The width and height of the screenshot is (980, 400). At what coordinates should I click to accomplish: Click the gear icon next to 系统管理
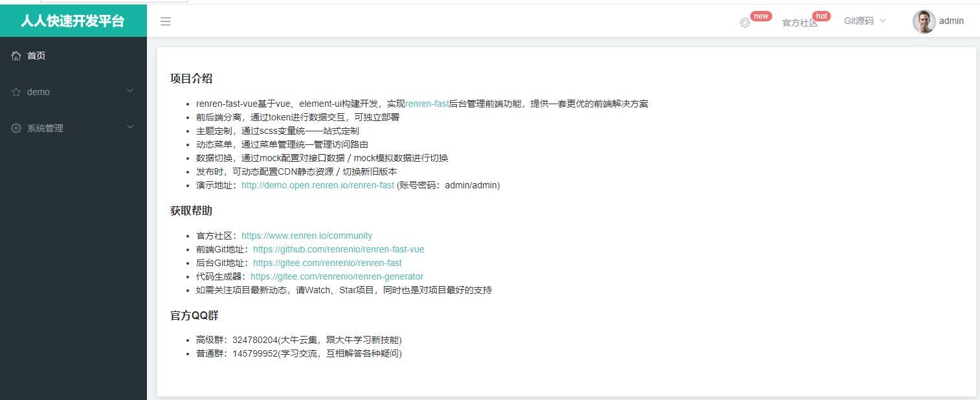click(16, 128)
